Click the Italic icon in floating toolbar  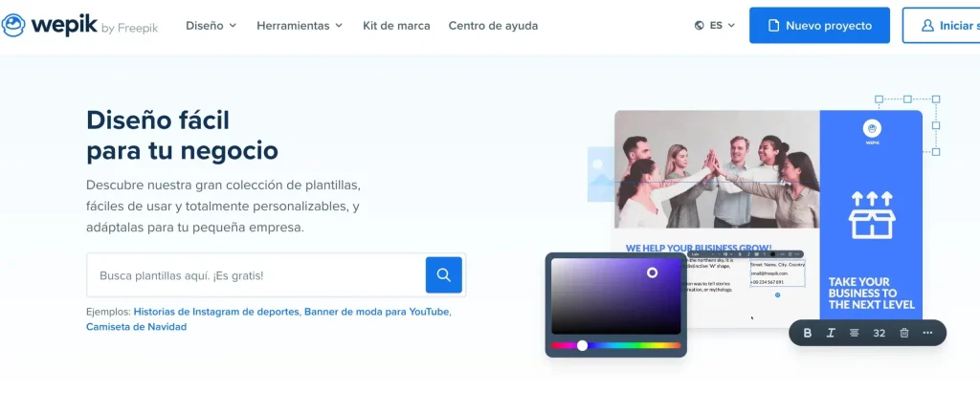[831, 333]
